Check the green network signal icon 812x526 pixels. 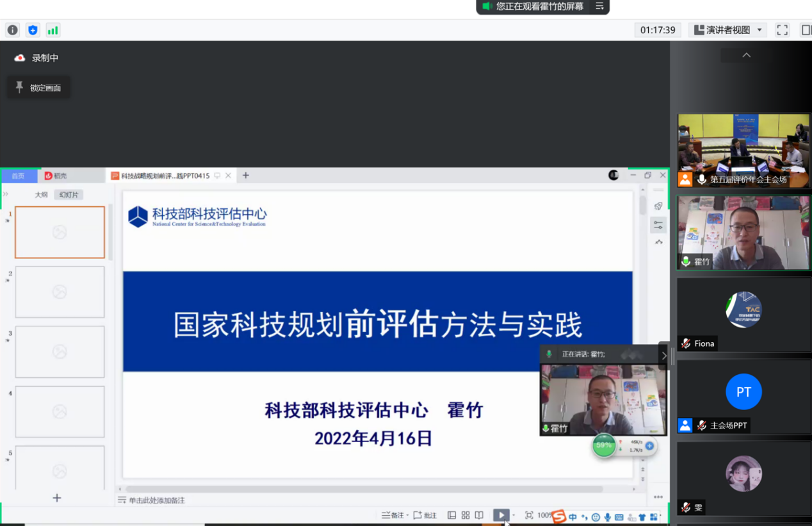(x=53, y=30)
